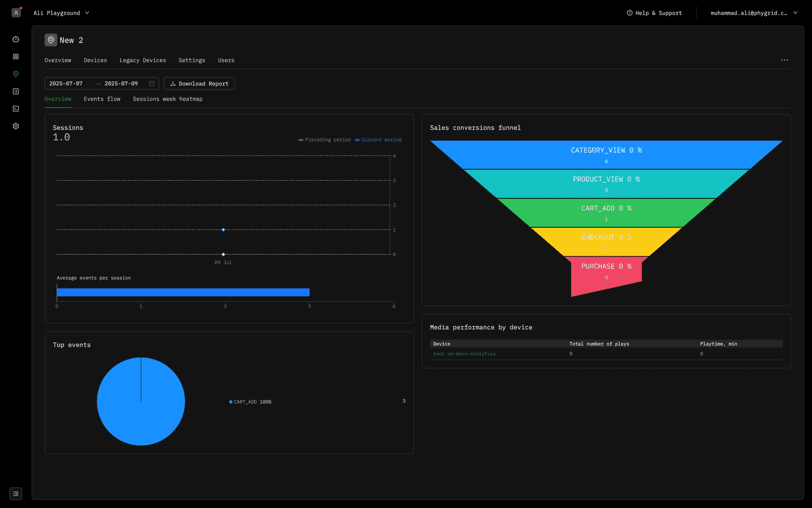Screen dimensions: 812x508
Task: Open the dashboard gauge icon in sidebar
Action: 16,39
